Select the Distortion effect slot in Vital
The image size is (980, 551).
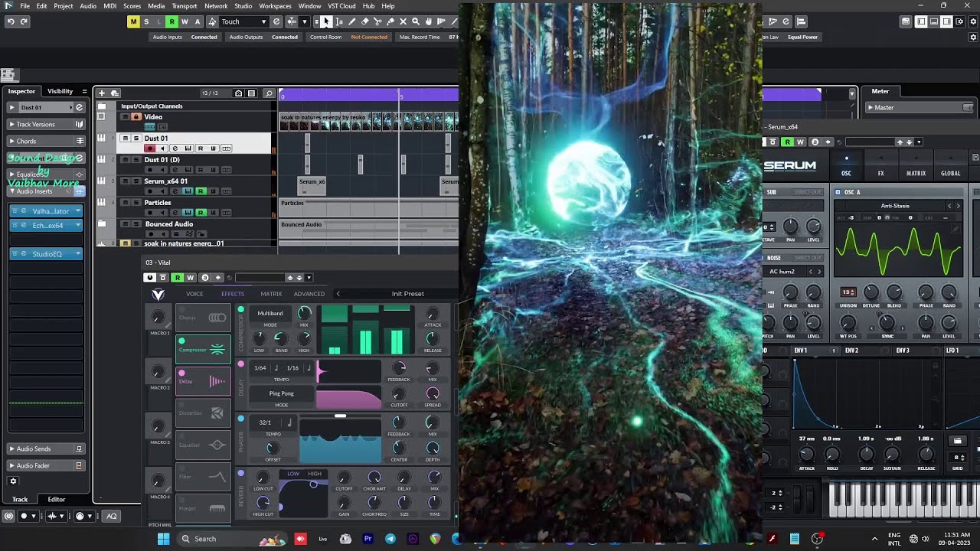coord(203,413)
